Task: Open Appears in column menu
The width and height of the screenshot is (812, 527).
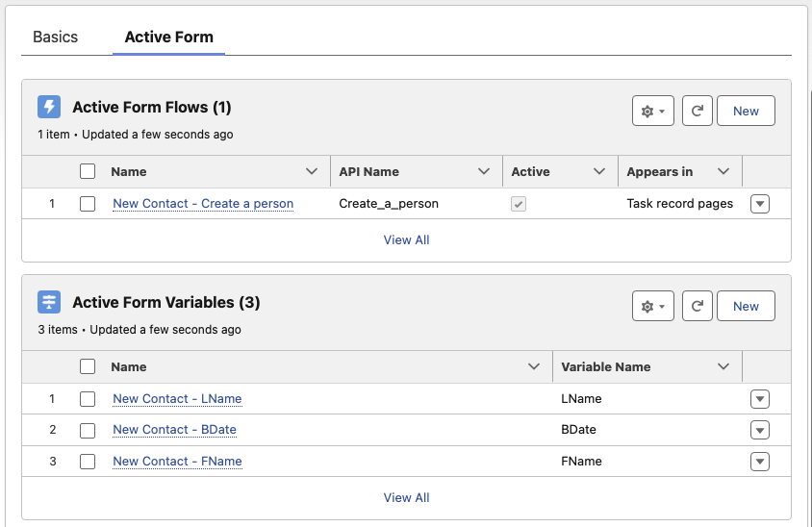Action: tap(723, 171)
